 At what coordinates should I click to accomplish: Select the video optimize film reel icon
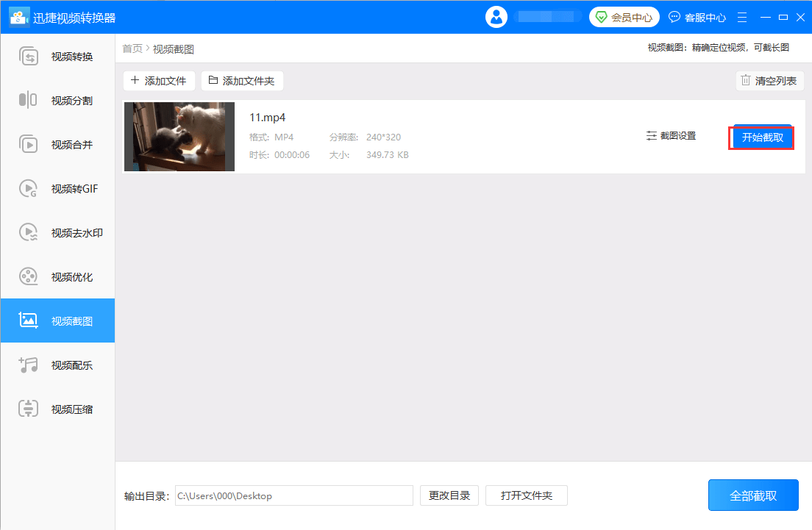click(x=28, y=277)
